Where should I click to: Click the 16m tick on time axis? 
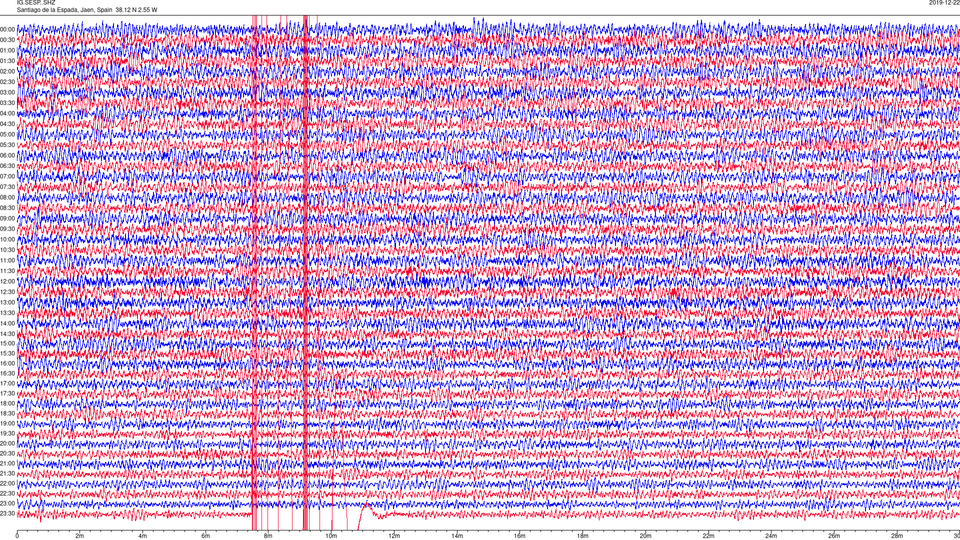click(520, 536)
